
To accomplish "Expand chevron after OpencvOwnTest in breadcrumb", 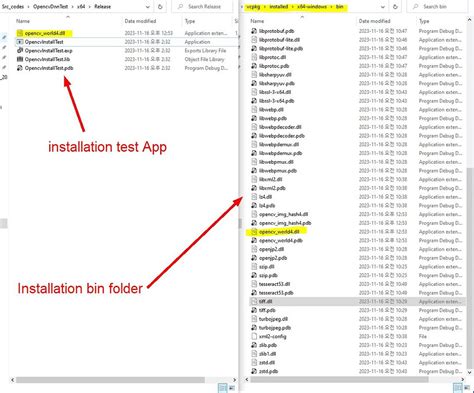I will pos(73,6).
